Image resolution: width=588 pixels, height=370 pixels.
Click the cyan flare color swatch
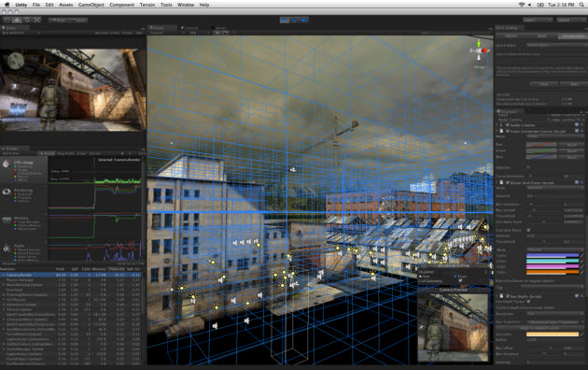(553, 261)
